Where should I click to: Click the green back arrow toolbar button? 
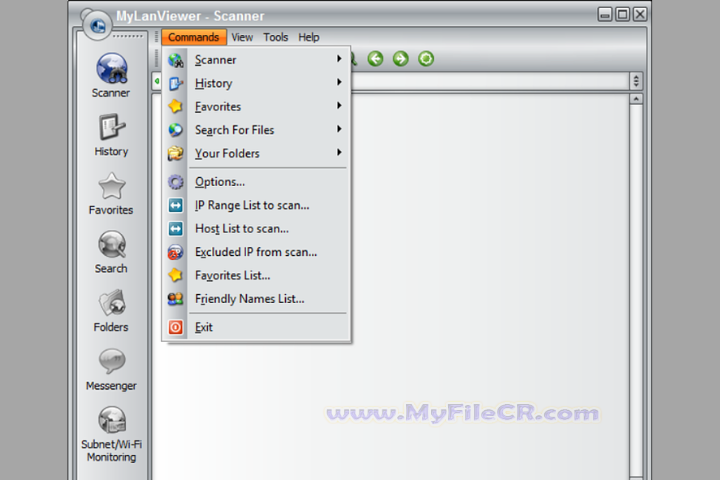point(376,59)
